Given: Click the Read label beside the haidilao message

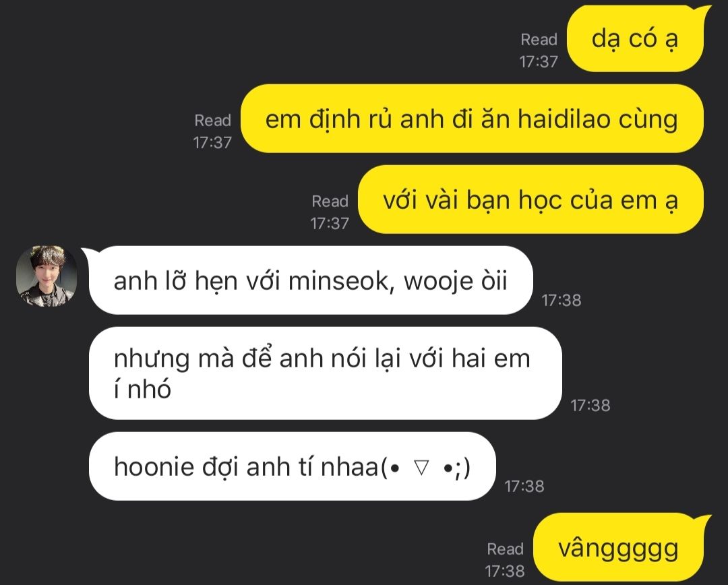Looking at the screenshot, I should [x=212, y=121].
